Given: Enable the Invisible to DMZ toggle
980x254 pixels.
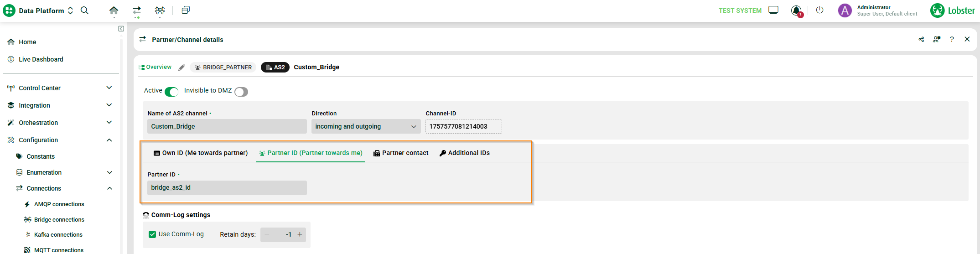Looking at the screenshot, I should (x=241, y=92).
